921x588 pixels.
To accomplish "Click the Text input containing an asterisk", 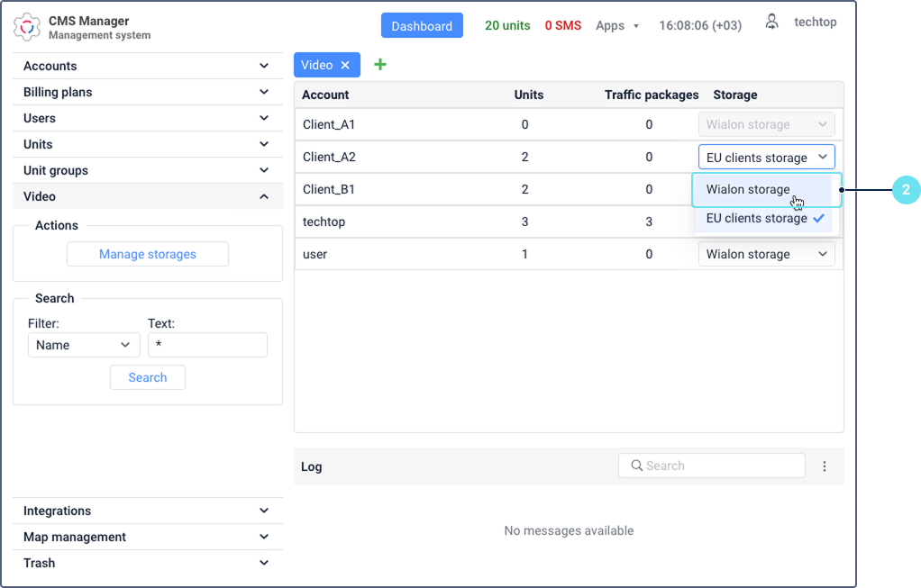I will [207, 345].
